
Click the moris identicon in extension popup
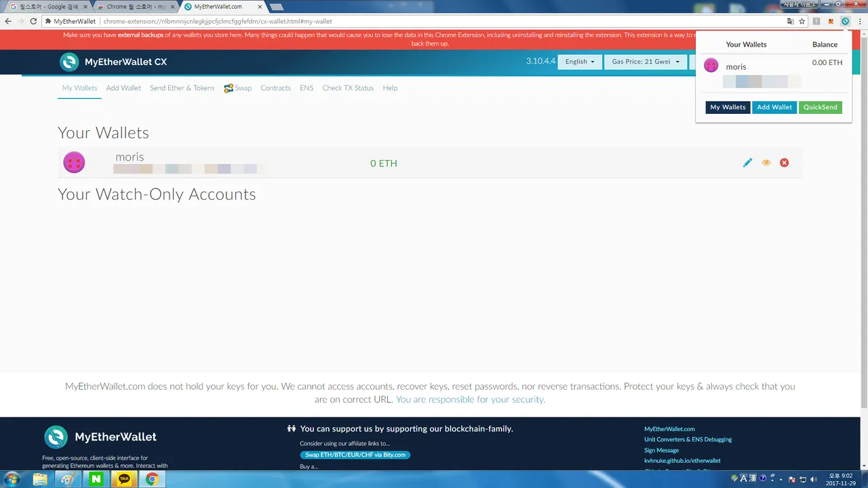tap(711, 65)
